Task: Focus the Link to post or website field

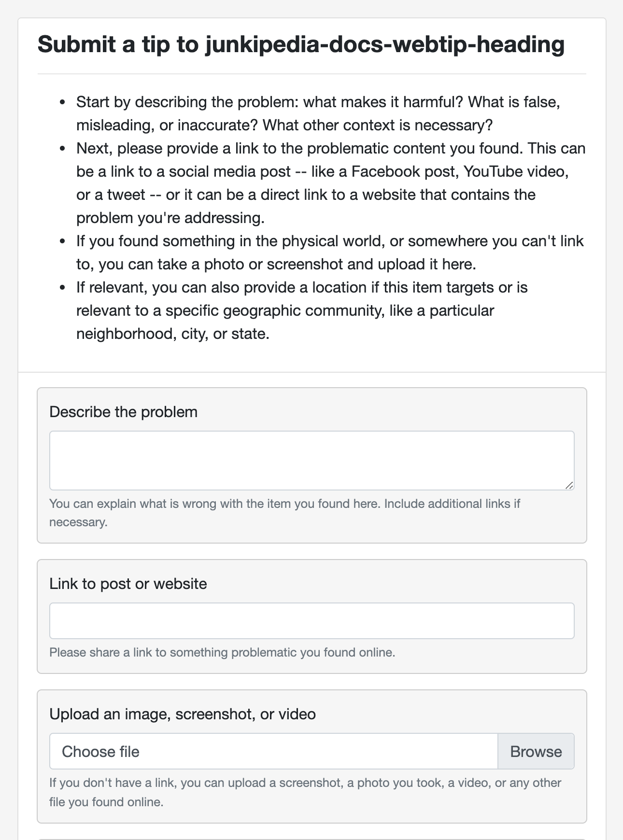Action: pos(311,620)
